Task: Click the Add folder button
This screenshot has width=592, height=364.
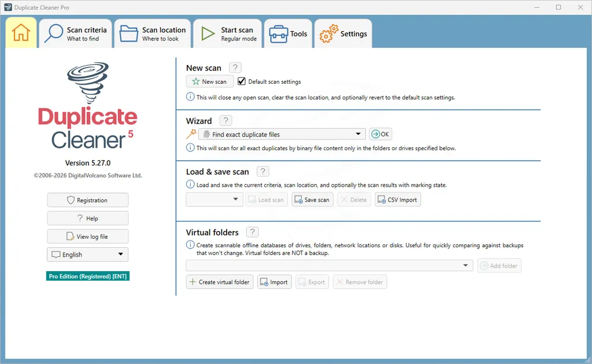Action: point(499,266)
